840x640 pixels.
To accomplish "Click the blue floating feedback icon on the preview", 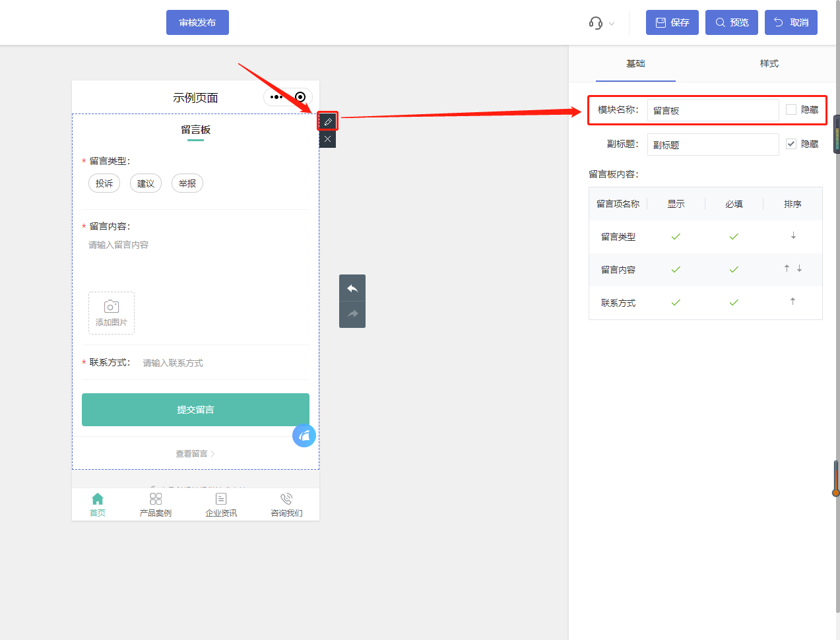I will 304,435.
